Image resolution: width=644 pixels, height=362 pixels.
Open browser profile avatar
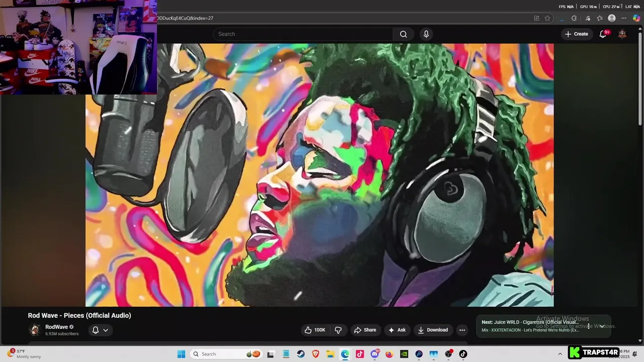(612, 18)
